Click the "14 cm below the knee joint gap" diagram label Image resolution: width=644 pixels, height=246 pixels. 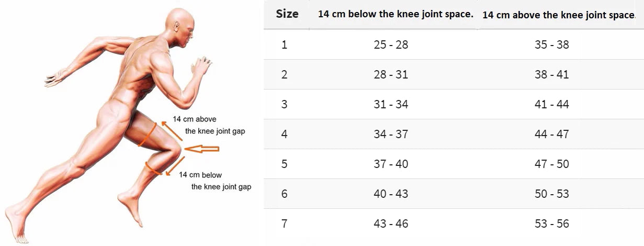point(214,181)
